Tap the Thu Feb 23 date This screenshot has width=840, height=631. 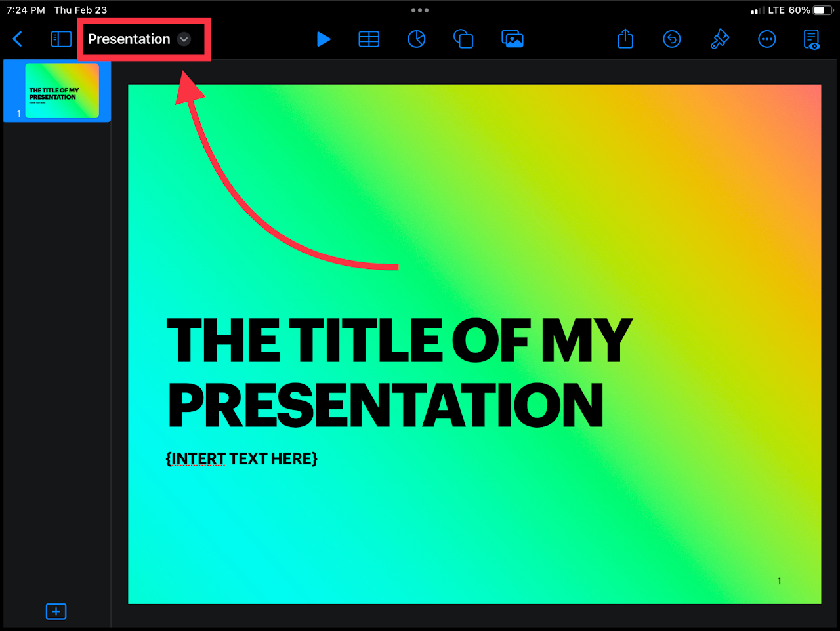[81, 10]
